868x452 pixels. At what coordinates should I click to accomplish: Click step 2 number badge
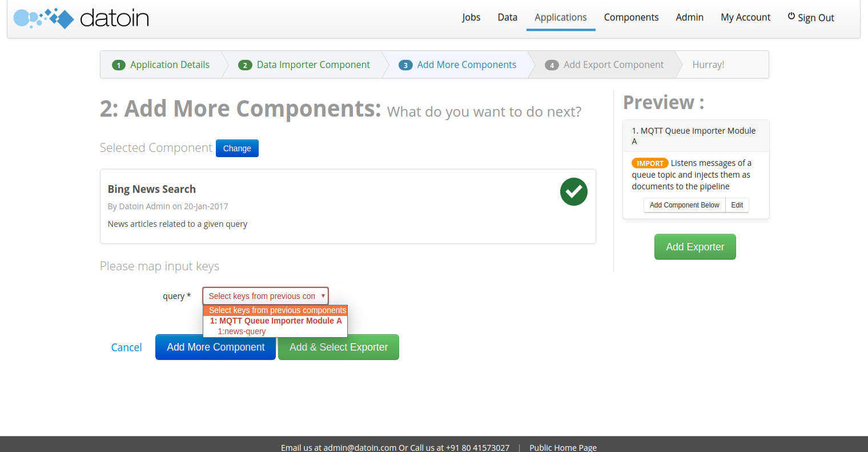[245, 65]
